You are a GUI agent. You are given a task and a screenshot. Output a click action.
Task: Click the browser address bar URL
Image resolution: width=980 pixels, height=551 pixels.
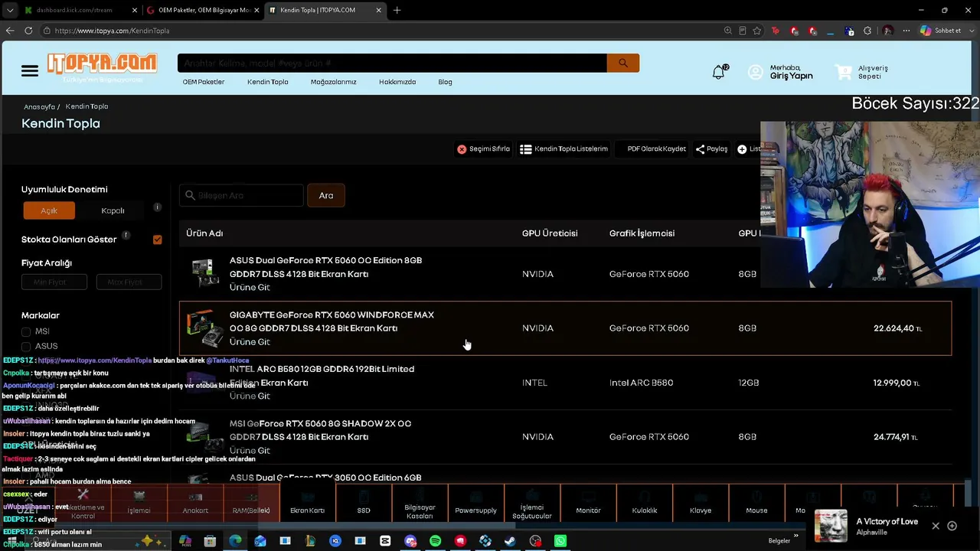point(112,31)
